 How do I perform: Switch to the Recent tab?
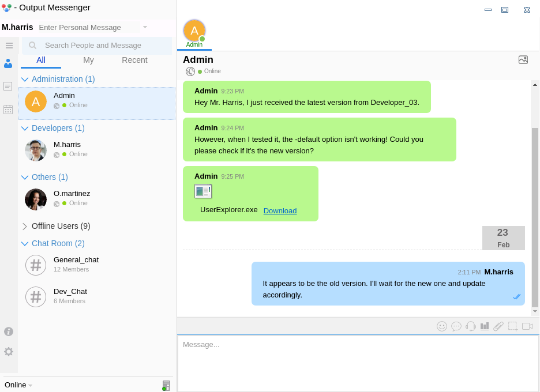tap(134, 60)
